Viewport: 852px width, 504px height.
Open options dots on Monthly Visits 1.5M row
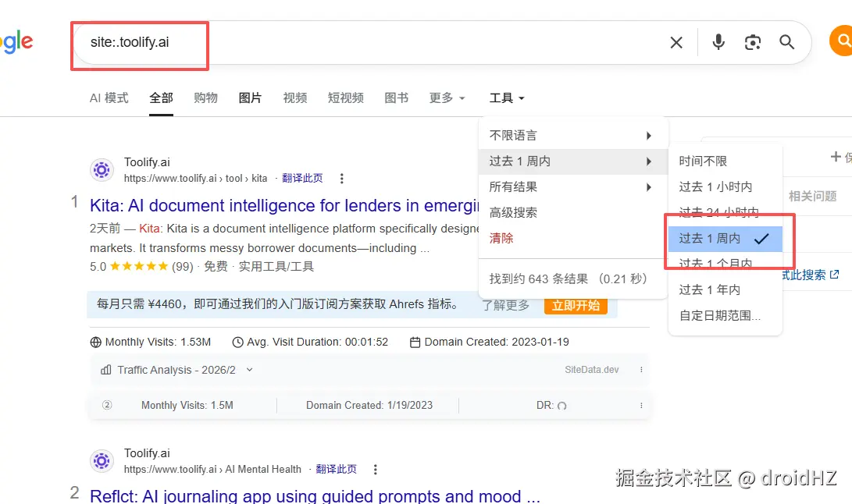(x=641, y=406)
